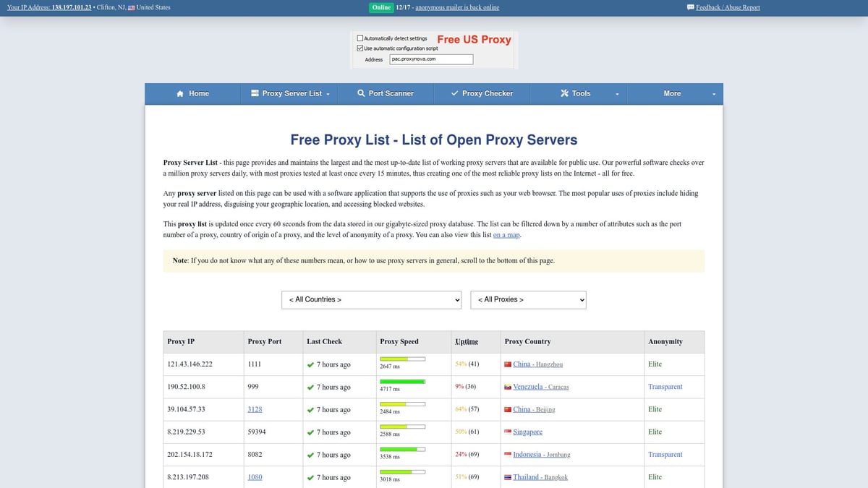
Task: Open the All Countries dropdown
Action: tap(371, 299)
